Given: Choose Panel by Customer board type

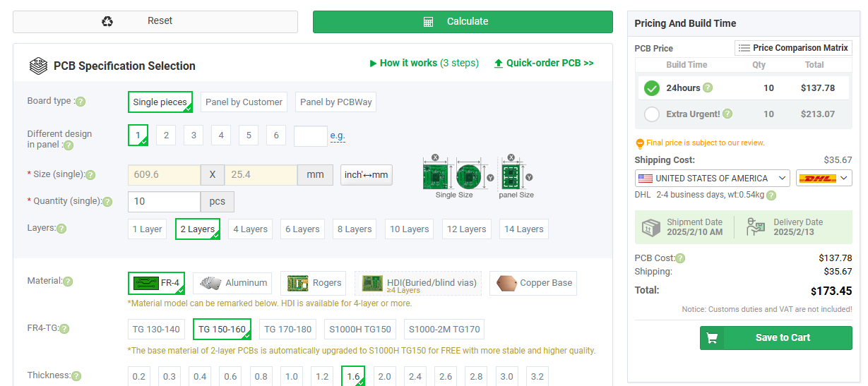Looking at the screenshot, I should point(244,102).
